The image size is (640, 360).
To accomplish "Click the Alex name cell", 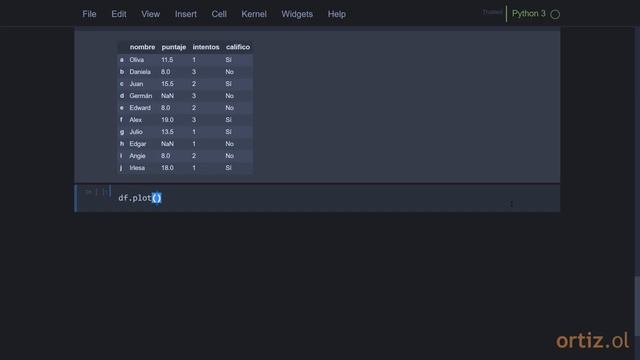I will [x=136, y=120].
